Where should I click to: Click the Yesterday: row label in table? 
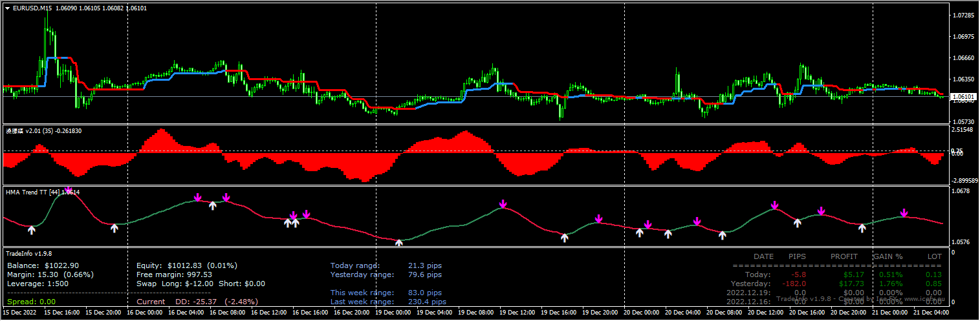[x=750, y=284]
